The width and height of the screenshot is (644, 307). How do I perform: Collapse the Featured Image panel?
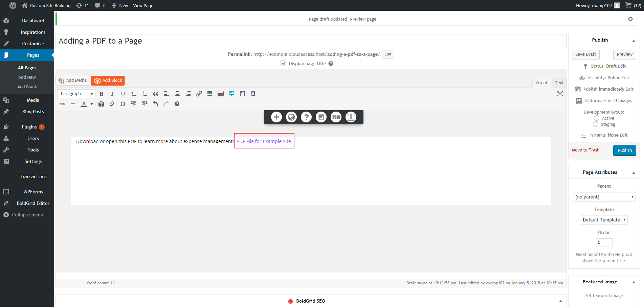tap(634, 282)
